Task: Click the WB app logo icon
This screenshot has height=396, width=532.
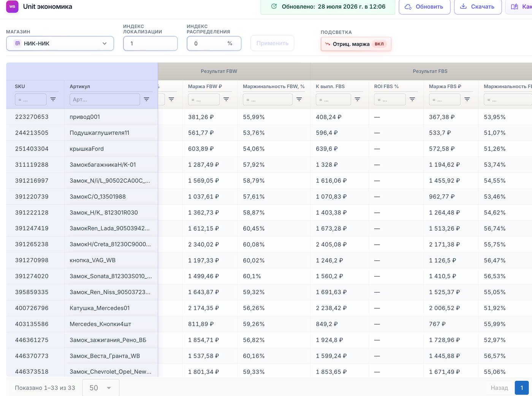Action: click(12, 6)
